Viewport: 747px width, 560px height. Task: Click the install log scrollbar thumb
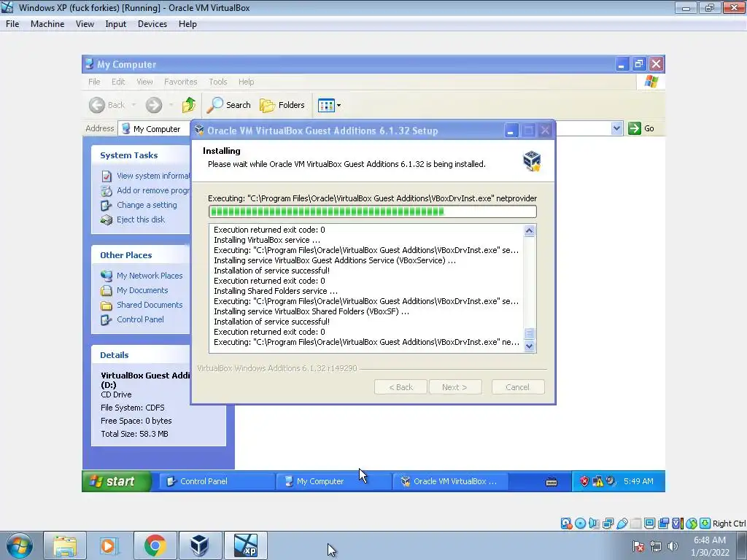point(530,333)
